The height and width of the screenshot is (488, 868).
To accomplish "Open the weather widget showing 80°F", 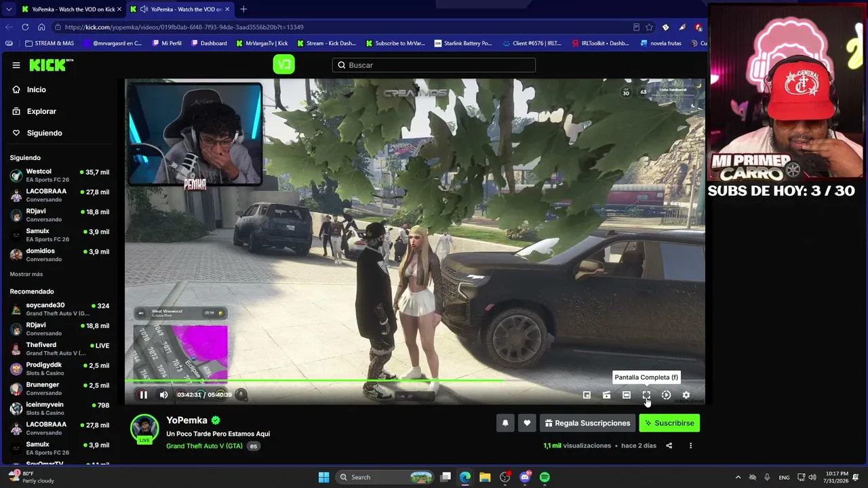I will coord(31,477).
